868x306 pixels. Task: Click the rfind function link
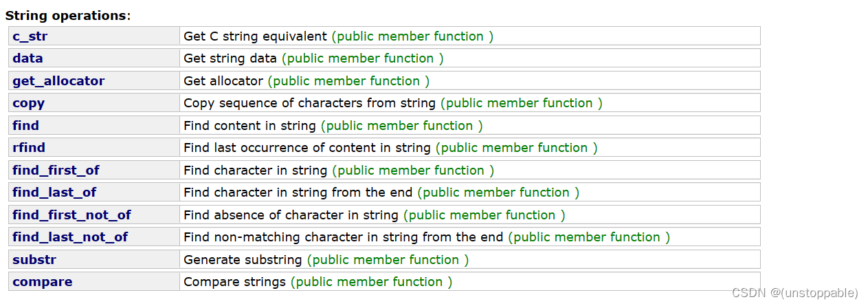coord(29,148)
